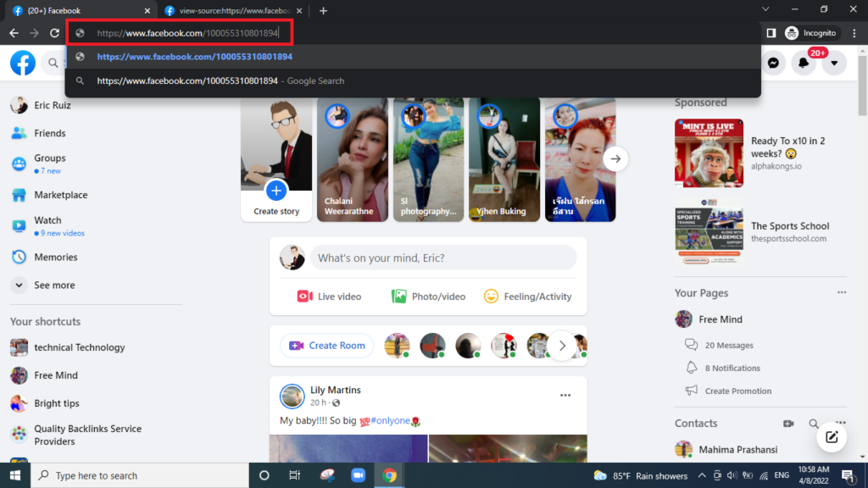This screenshot has height=488, width=868.
Task: Open Groups from left sidebar
Action: 49,158
